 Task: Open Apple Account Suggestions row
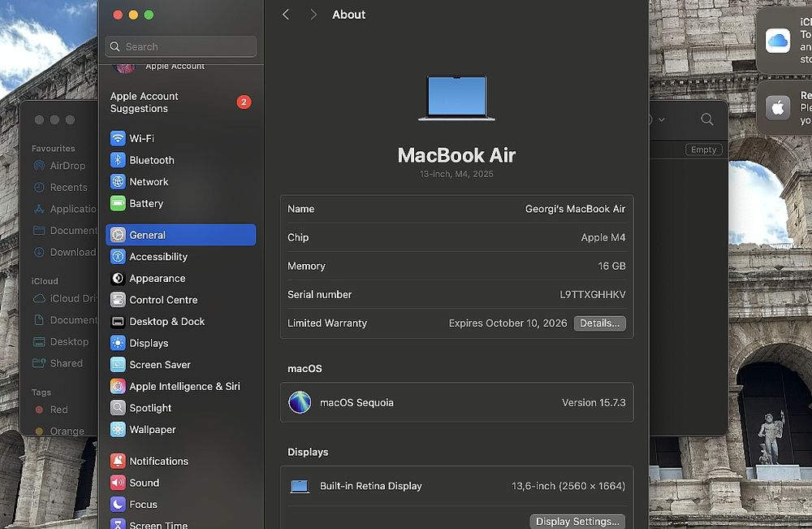point(181,102)
